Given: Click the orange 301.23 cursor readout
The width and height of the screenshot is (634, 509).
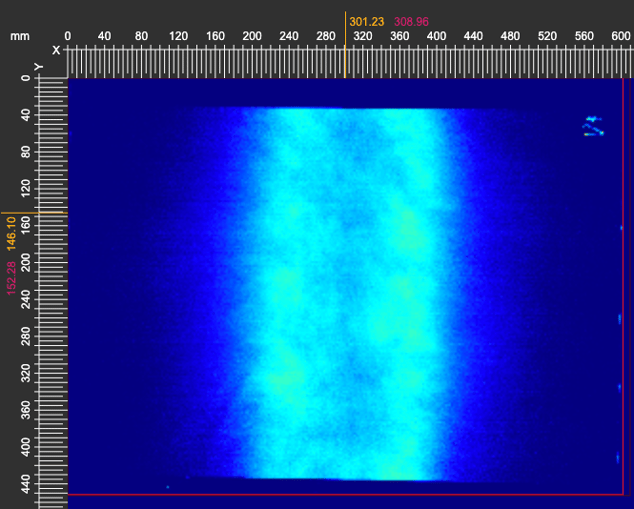Looking at the screenshot, I should pyautogui.click(x=368, y=20).
